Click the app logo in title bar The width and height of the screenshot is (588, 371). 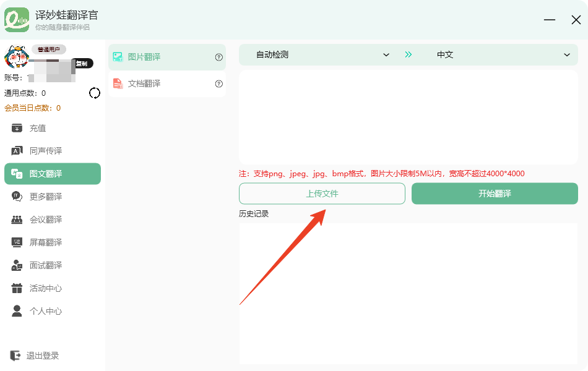coord(17,20)
